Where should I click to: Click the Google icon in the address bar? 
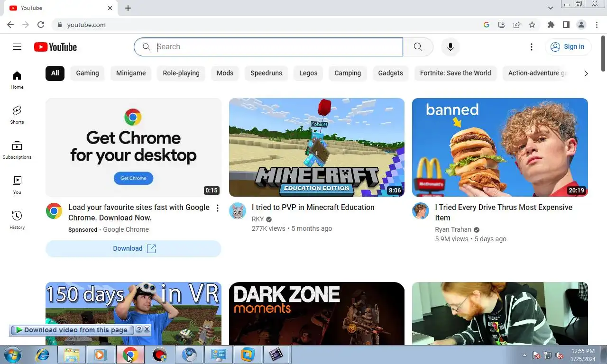click(487, 25)
